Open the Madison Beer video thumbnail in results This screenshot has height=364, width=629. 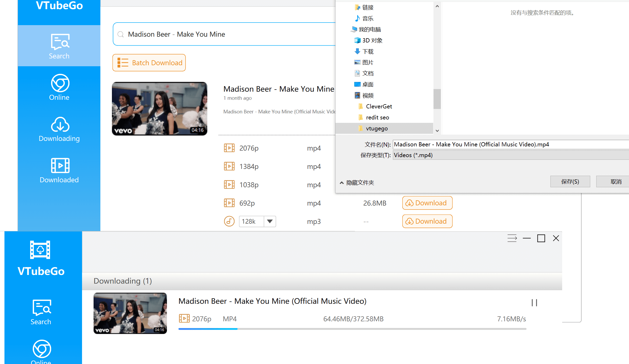pos(160,109)
